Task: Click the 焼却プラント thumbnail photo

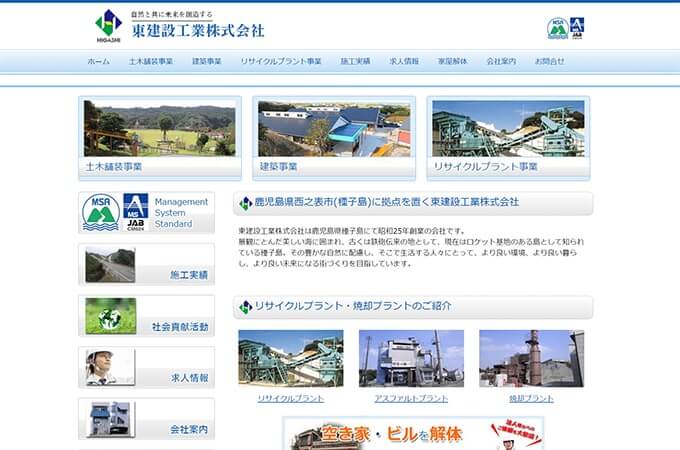Action: click(531, 358)
